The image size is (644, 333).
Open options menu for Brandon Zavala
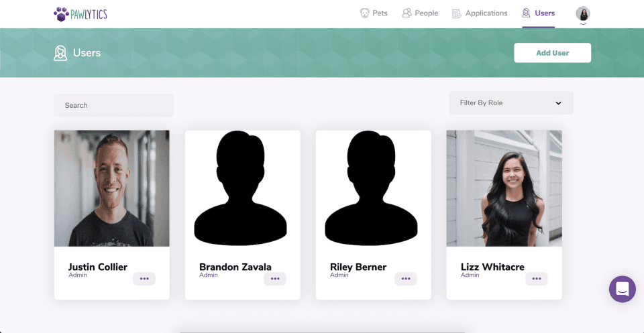click(275, 279)
